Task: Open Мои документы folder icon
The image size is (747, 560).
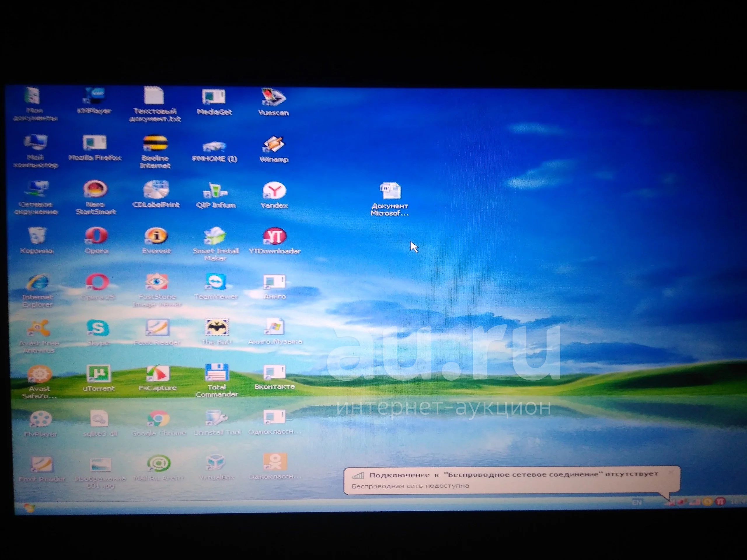Action: 35,104
